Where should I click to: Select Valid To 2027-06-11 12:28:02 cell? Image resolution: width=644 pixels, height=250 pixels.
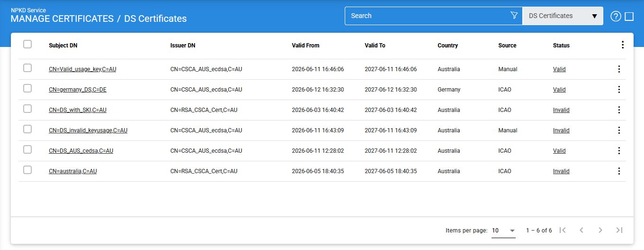point(391,151)
